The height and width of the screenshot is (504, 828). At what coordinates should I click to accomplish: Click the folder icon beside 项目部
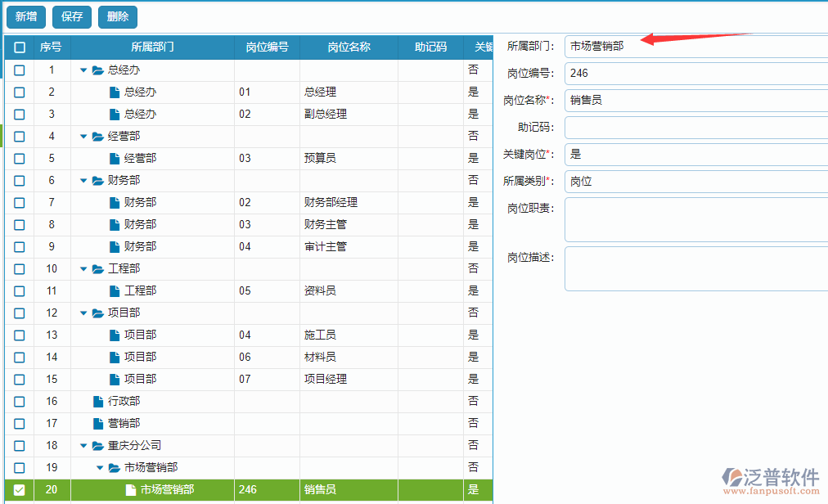click(x=97, y=313)
